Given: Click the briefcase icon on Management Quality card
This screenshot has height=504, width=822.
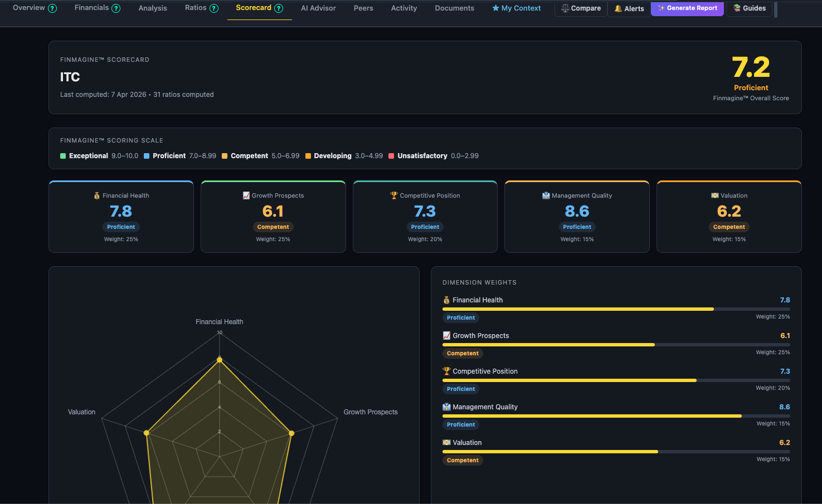Looking at the screenshot, I should click(x=545, y=195).
